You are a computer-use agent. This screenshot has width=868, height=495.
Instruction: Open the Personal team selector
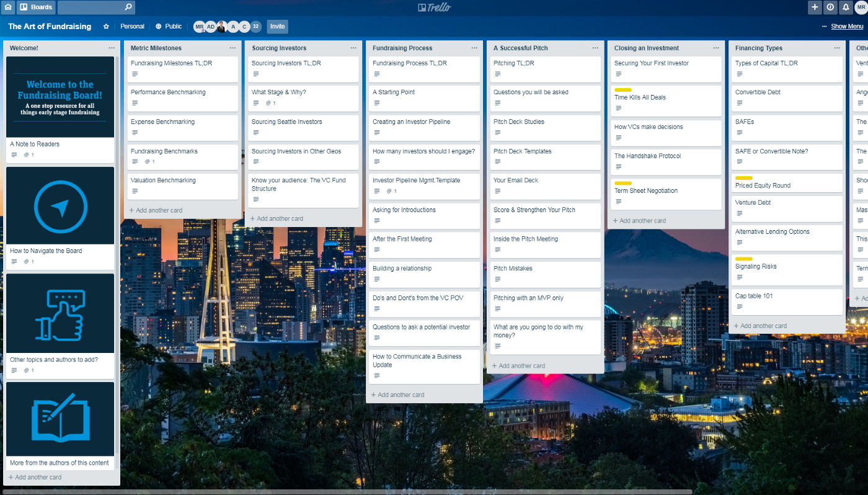coord(132,27)
